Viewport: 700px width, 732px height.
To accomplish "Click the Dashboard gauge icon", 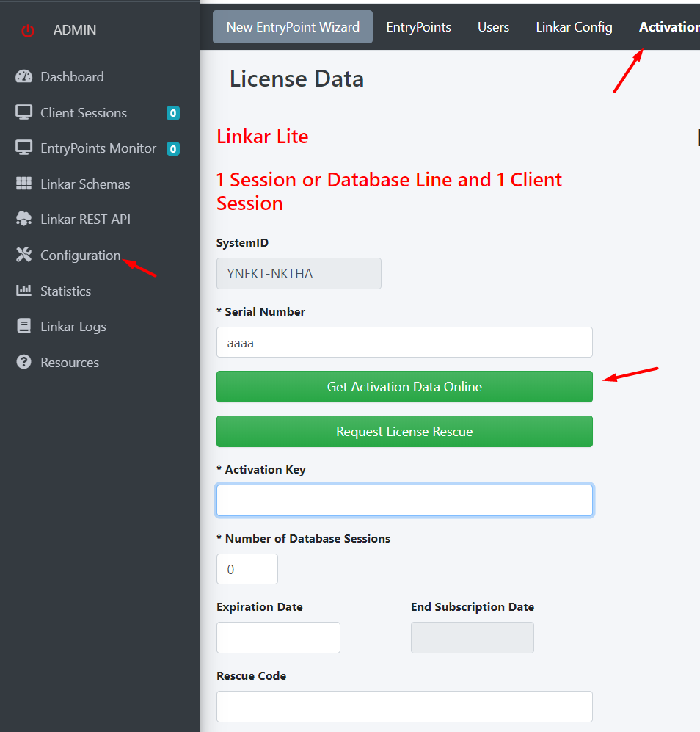I will tap(23, 76).
